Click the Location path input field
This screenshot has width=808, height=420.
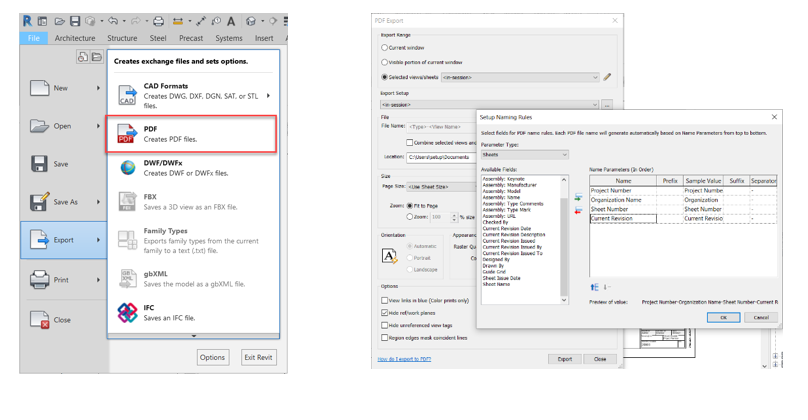441,157
